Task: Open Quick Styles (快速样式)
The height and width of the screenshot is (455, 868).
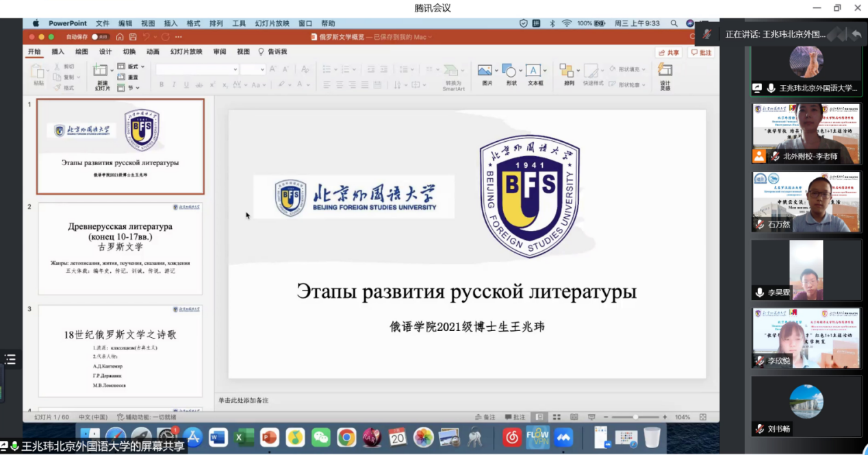Action: coord(591,71)
